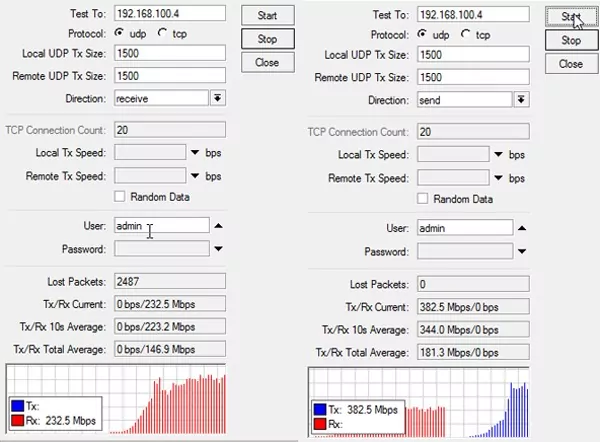Click Local UDP Tx Size field in right window

pos(473,55)
